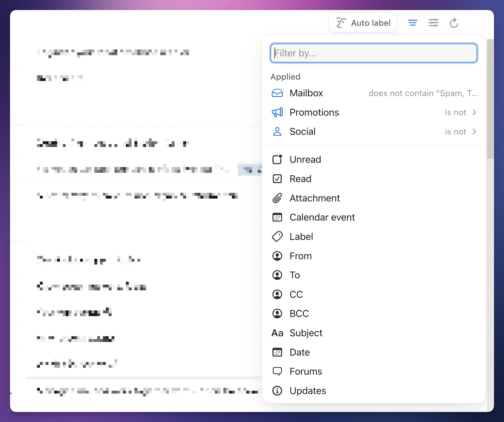This screenshot has height=422, width=504.
Task: Click the Forums speech bubble icon
Action: pos(277,371)
